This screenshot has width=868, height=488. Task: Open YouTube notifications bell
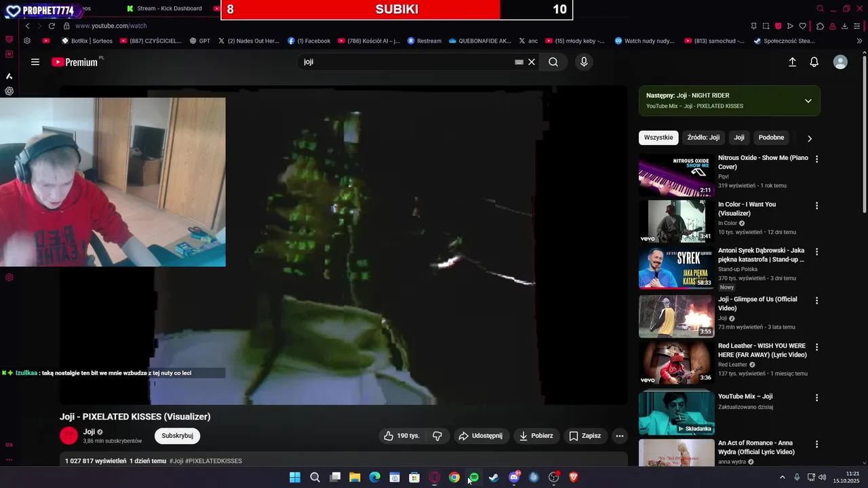(x=814, y=62)
